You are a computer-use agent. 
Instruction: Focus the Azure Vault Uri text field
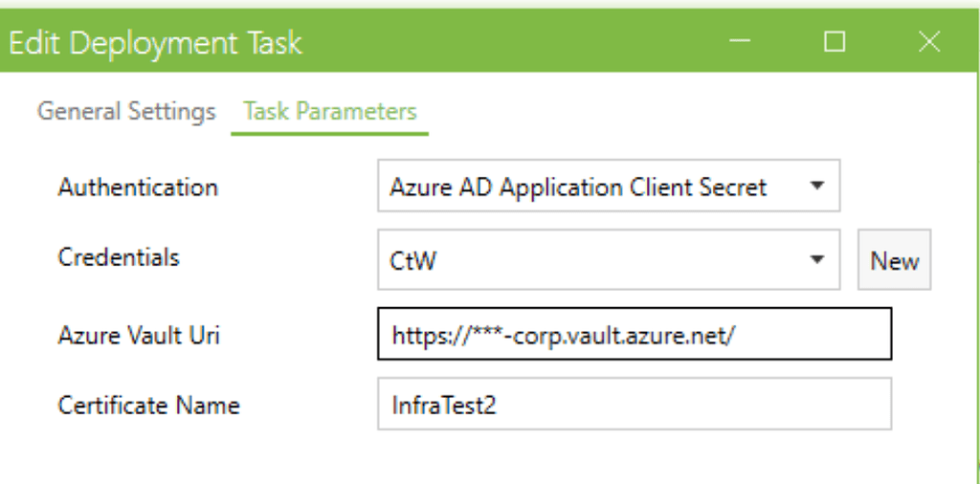click(635, 334)
